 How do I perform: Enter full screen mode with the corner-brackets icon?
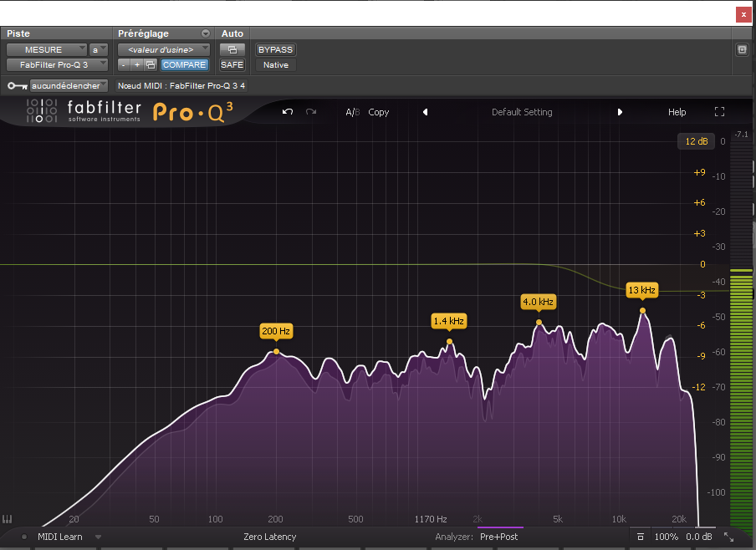pyautogui.click(x=719, y=112)
